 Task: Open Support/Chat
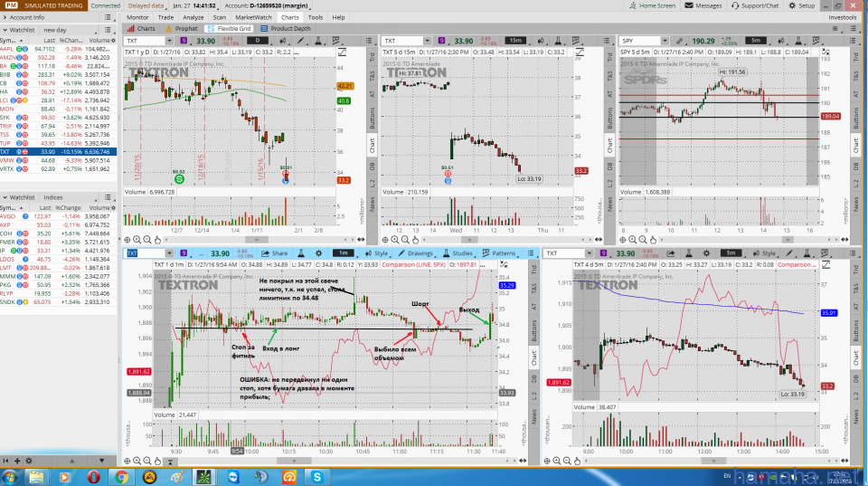coord(754,5)
